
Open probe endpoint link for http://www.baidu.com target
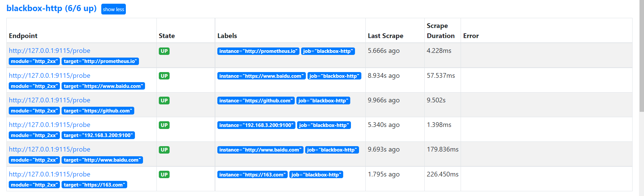click(x=49, y=149)
